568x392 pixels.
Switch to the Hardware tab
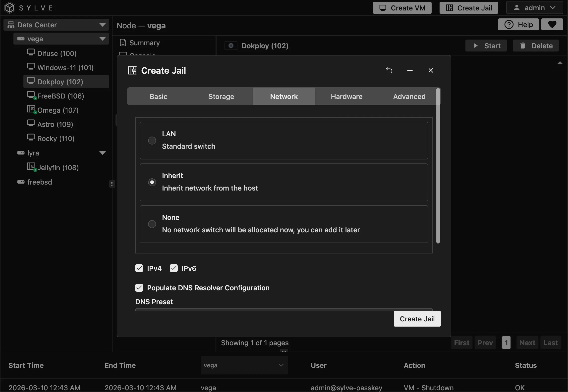tap(346, 97)
